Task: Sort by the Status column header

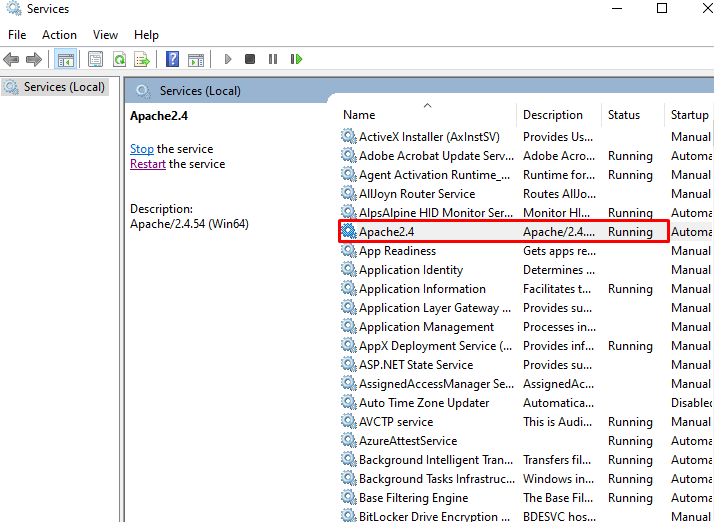Action: (x=624, y=115)
